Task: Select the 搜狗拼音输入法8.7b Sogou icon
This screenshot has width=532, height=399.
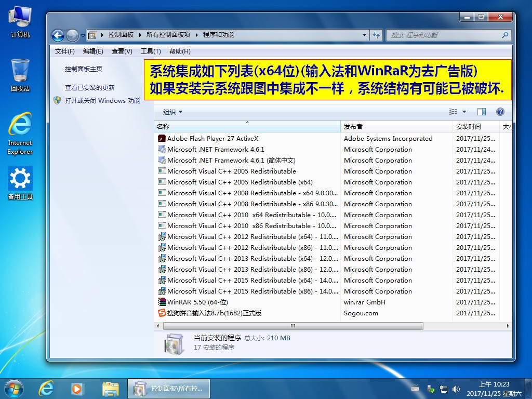Action: click(162, 313)
